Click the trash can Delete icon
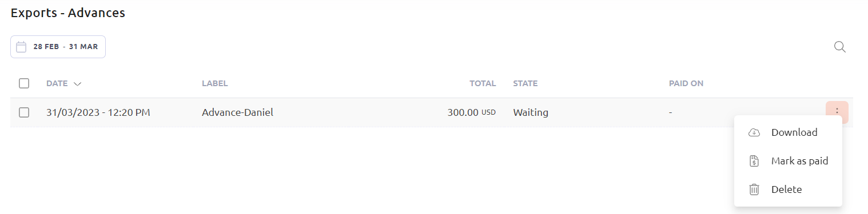868x214 pixels. [754, 189]
